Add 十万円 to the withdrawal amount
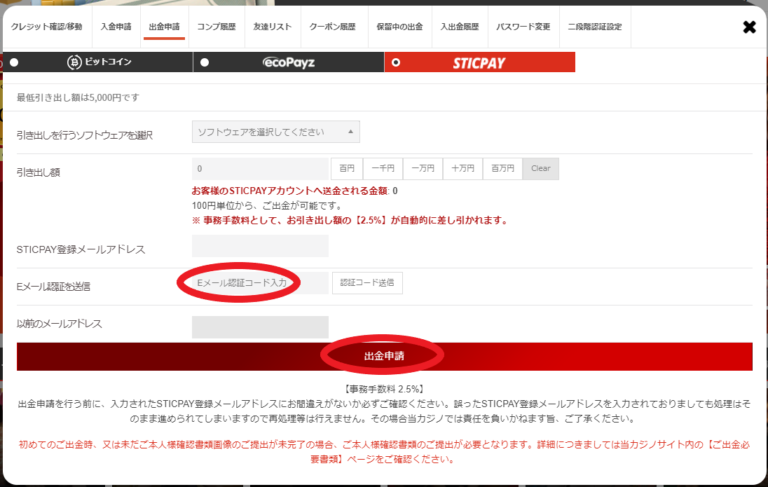The height and width of the screenshot is (487, 768). point(463,169)
